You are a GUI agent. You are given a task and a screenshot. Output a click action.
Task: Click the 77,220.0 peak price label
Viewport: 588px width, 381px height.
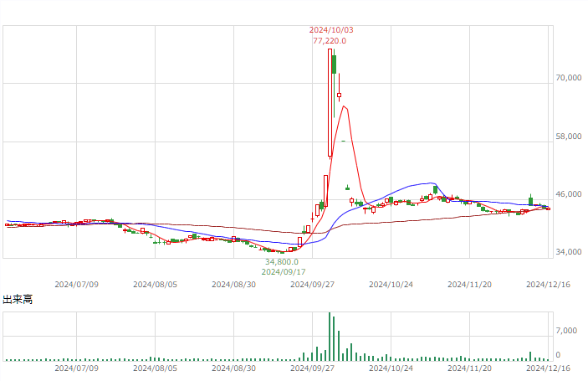point(330,40)
